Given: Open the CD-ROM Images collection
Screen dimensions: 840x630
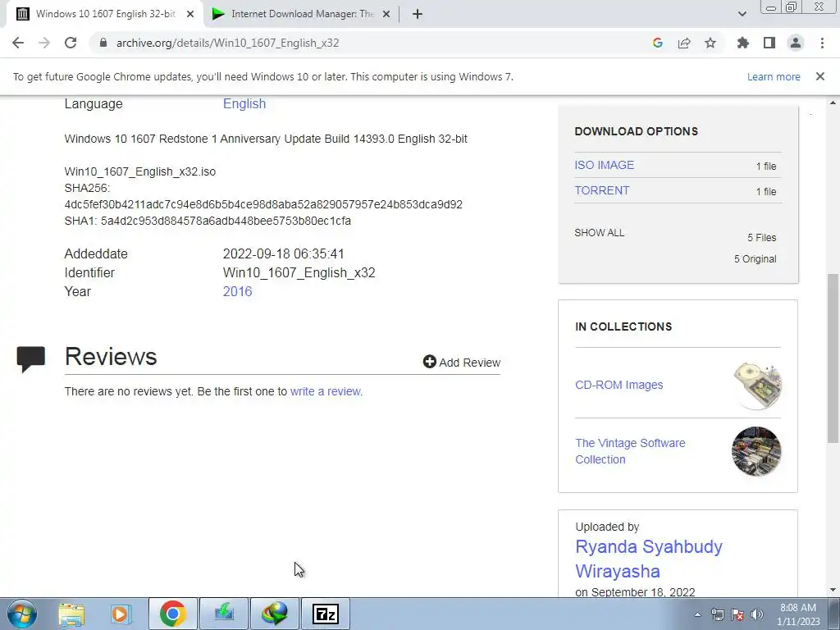Looking at the screenshot, I should coord(619,385).
